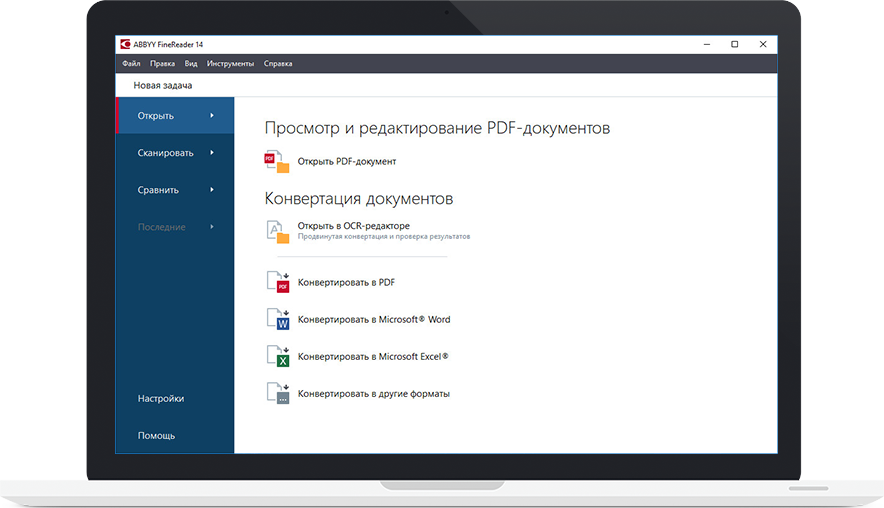This screenshot has height=508, width=884.
Task: Click the Convert to other formats icon
Action: click(x=278, y=394)
